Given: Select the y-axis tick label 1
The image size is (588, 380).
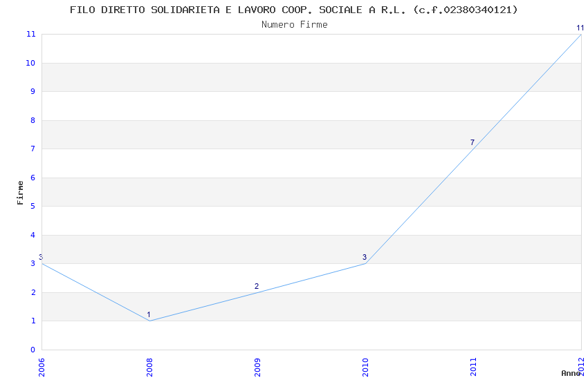Looking at the screenshot, I should 33,321.
